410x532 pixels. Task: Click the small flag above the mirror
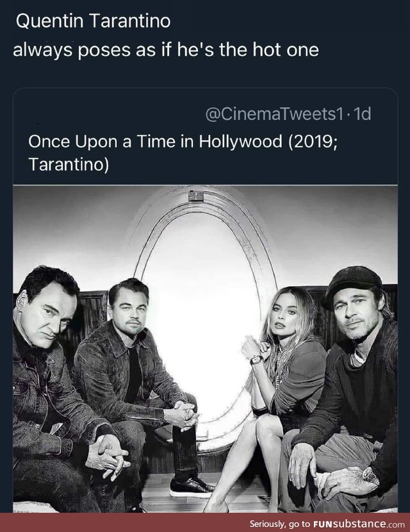pos(197,195)
